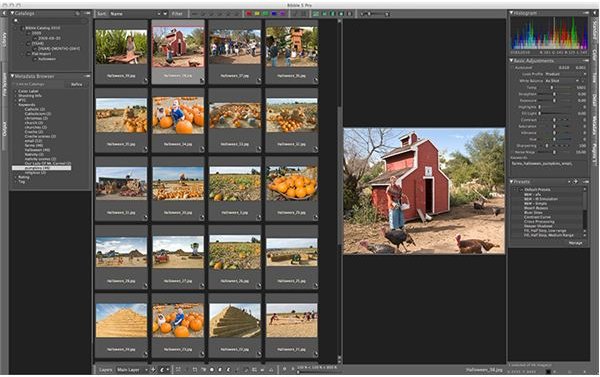Click the Refine button
This screenshot has height=377, width=600.
coord(77,84)
